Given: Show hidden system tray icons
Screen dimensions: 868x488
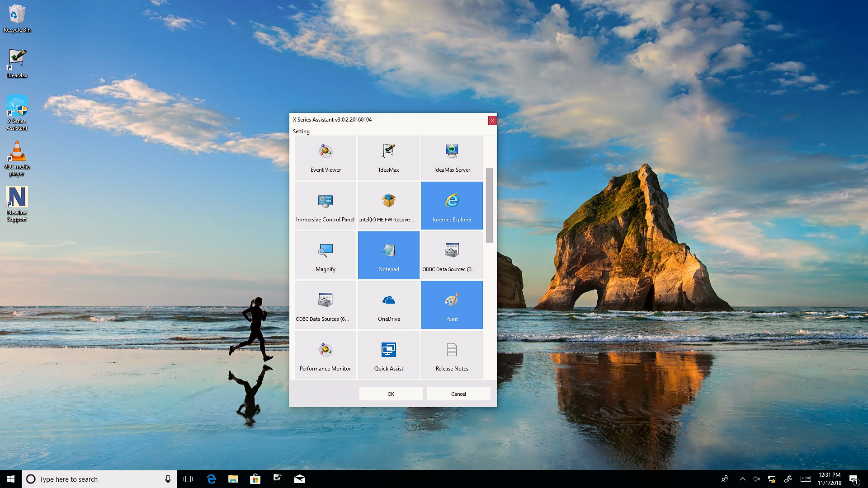Looking at the screenshot, I should 742,479.
